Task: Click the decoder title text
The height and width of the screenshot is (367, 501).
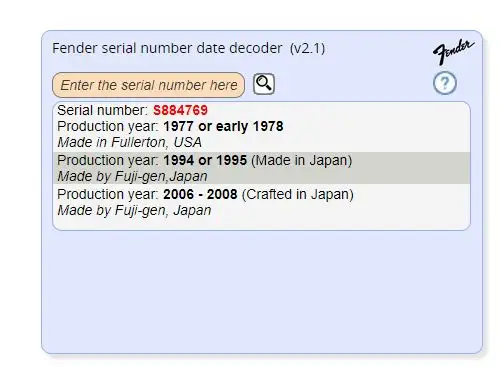Action: (x=167, y=48)
